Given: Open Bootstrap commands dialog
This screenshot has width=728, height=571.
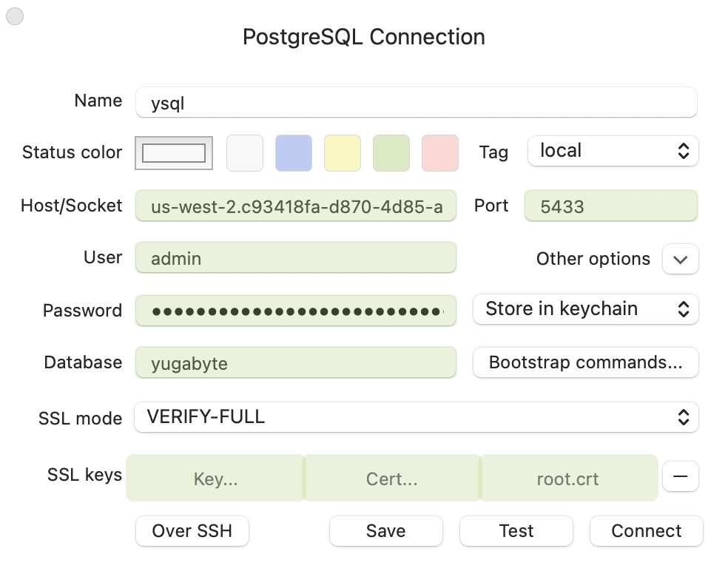Looking at the screenshot, I should pos(585,362).
